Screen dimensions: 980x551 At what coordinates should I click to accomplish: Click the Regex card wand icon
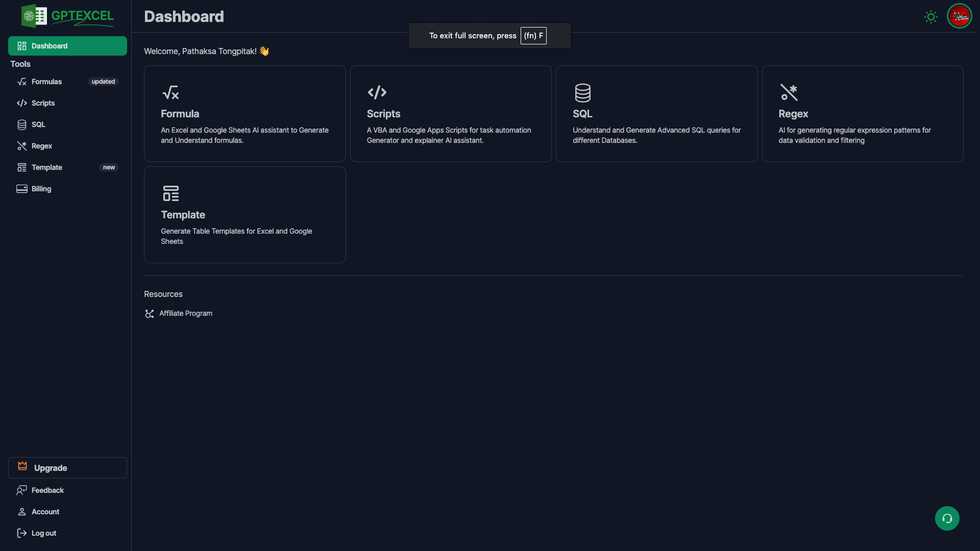pyautogui.click(x=789, y=92)
